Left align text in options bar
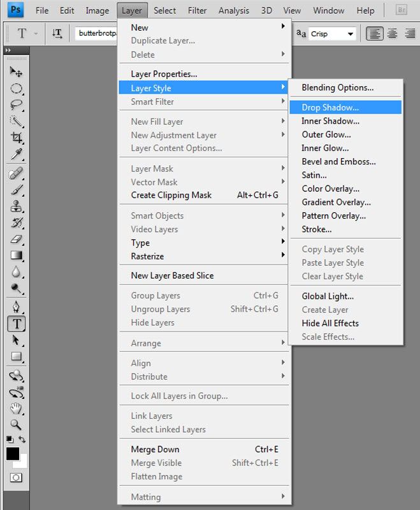 tap(375, 34)
